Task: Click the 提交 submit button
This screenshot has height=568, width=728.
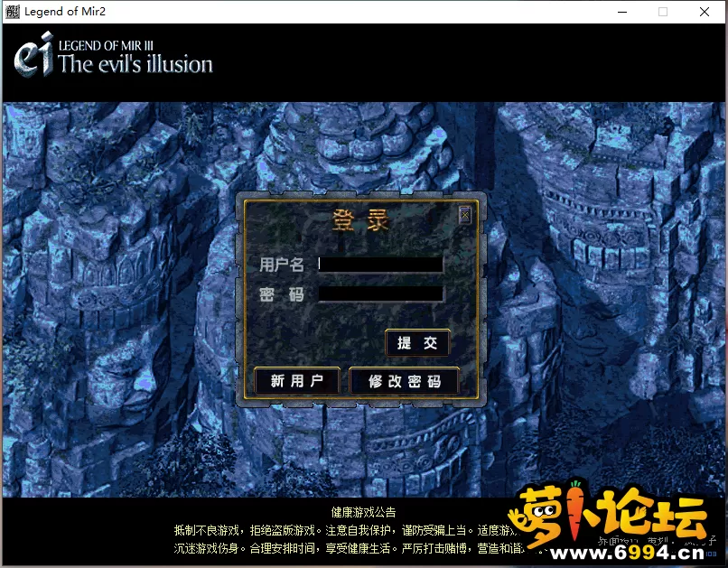Action: (x=417, y=343)
